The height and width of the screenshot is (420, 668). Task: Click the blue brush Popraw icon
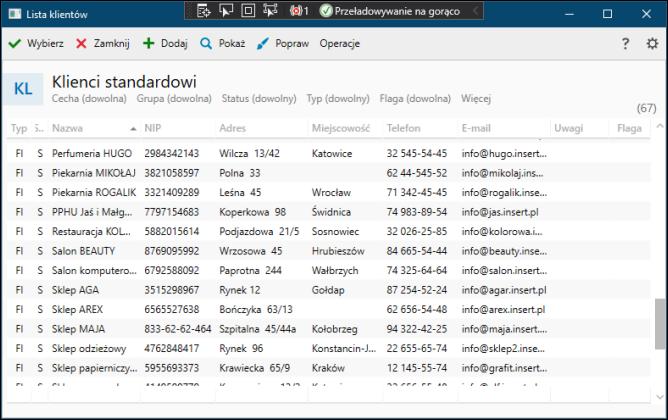pos(263,43)
